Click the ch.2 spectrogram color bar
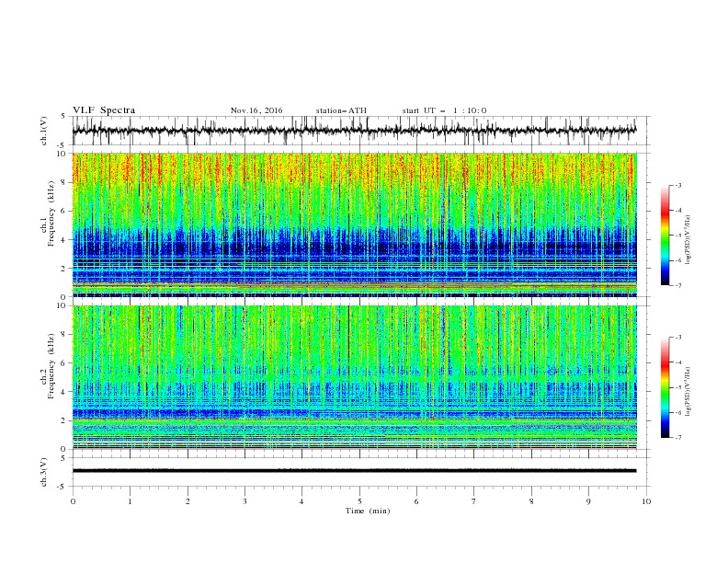728x563 pixels. tap(665, 387)
